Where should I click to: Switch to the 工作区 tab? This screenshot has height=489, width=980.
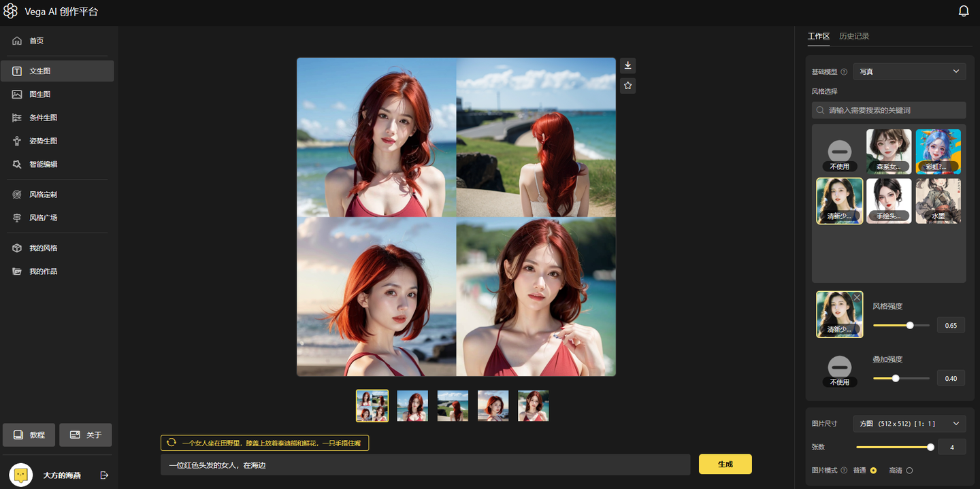click(819, 36)
